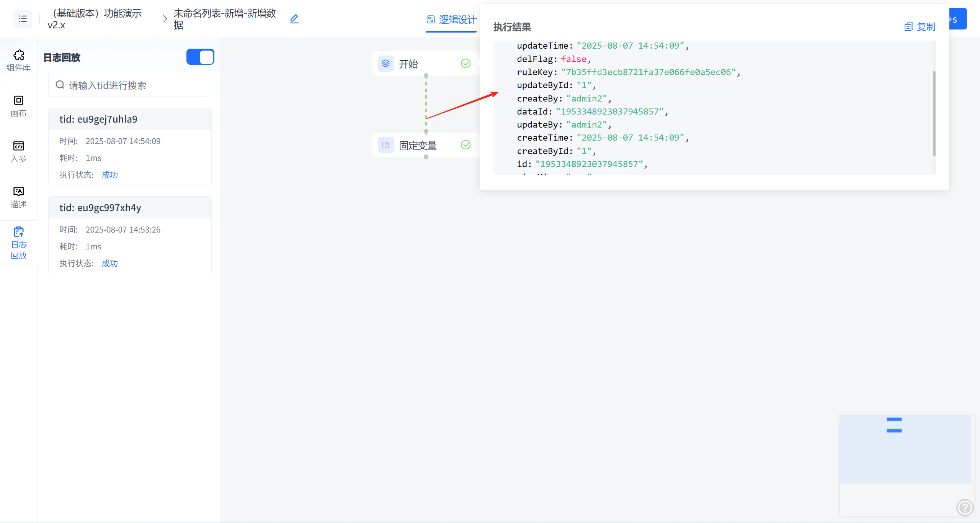
Task: Click the pencil edit name icon
Action: (x=294, y=19)
